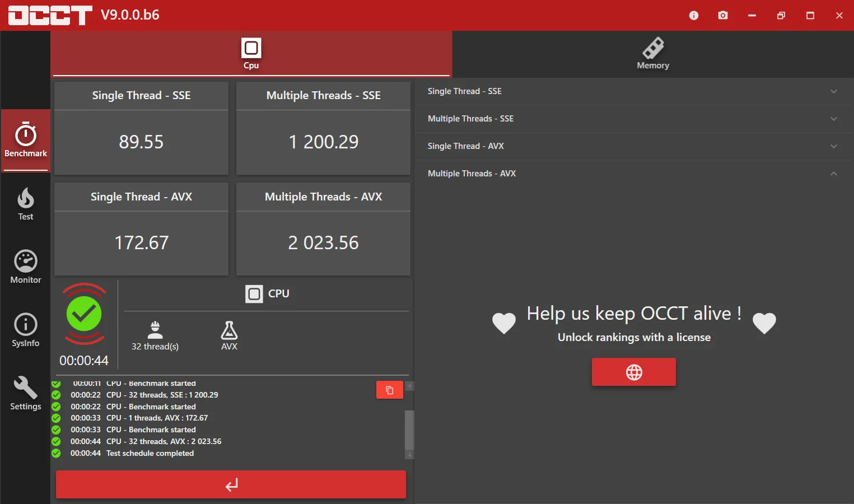Image resolution: width=854 pixels, height=504 pixels.
Task: Click the Multiple Threads - AVX score tile
Action: [x=323, y=229]
